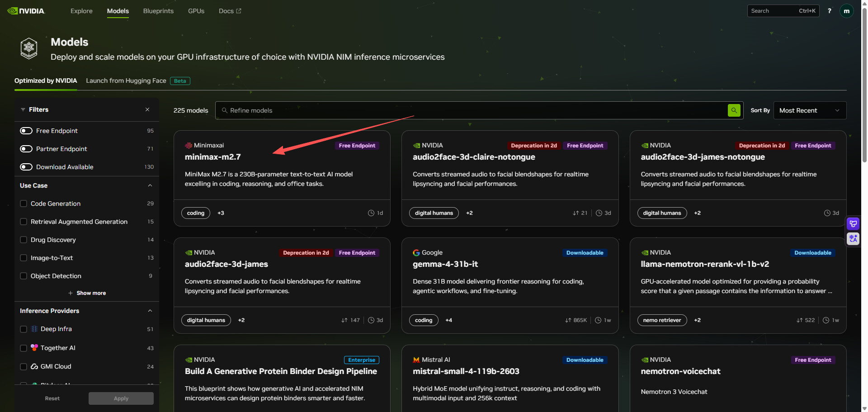This screenshot has width=868, height=412.
Task: Click the NVIDIA logo in header
Action: 26,11
